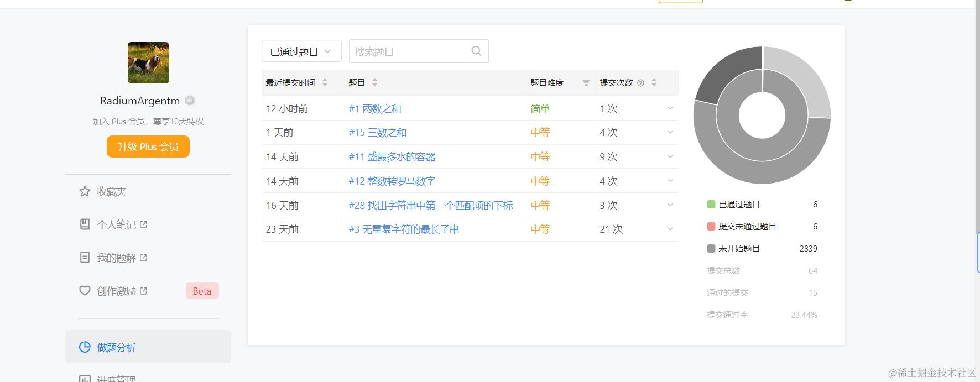Click the 23 天前 time cell
980x382 pixels.
pyautogui.click(x=282, y=229)
